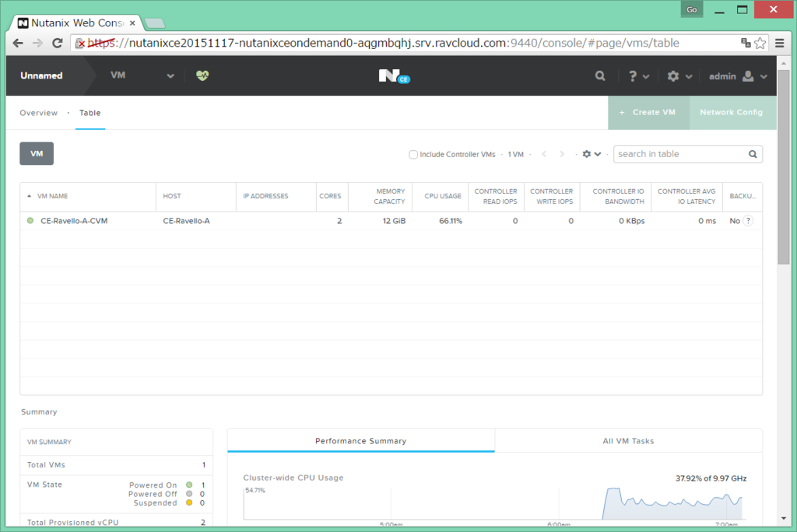This screenshot has height=532, width=797.
Task: Open the help question mark menu
Action: point(639,76)
